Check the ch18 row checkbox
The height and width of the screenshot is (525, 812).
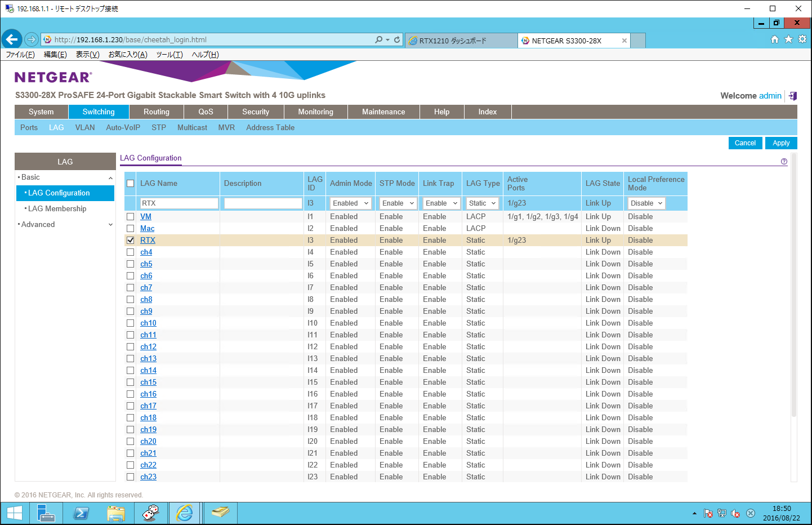coord(131,417)
